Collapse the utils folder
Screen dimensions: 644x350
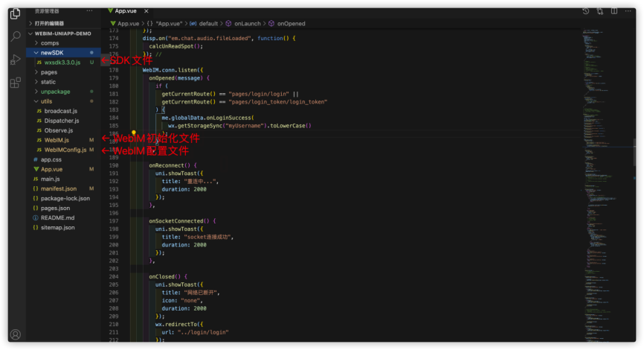tap(46, 101)
